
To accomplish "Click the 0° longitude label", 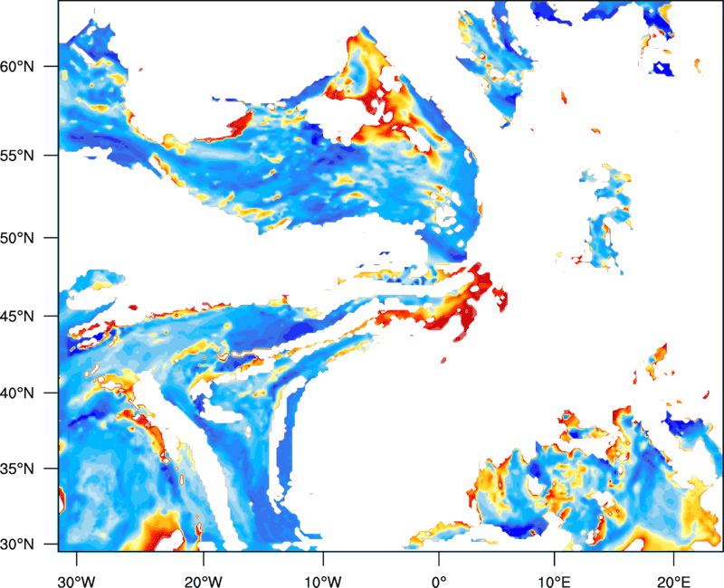I will [439, 582].
